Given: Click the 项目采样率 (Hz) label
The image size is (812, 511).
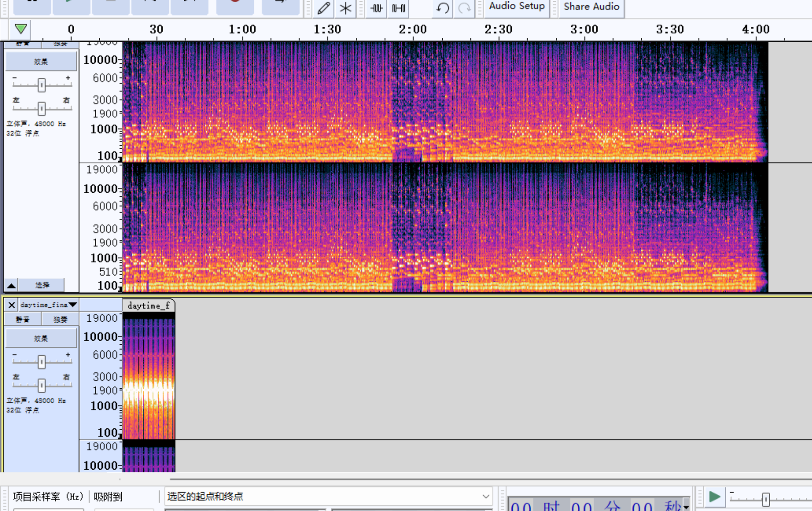Looking at the screenshot, I should [x=48, y=497].
